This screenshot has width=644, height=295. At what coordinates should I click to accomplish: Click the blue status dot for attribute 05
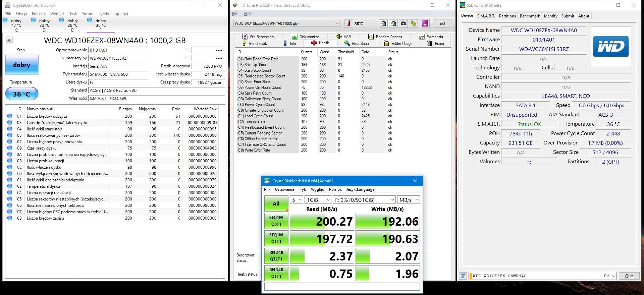pyautogui.click(x=10, y=135)
